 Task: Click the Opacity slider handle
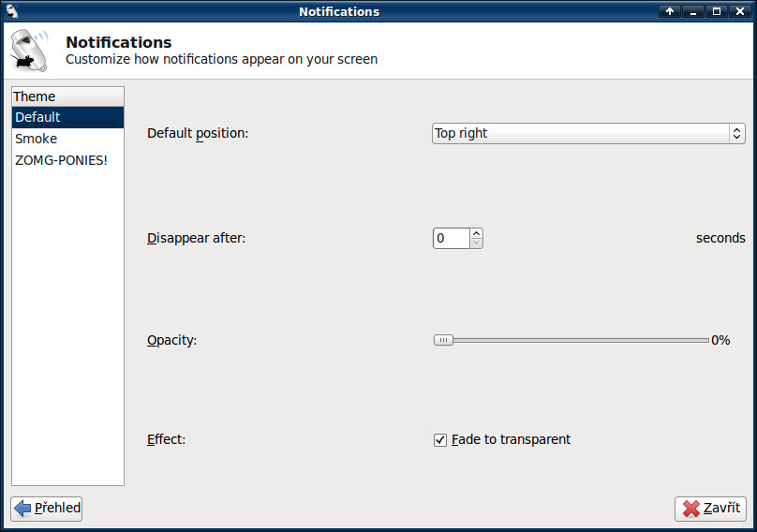pyautogui.click(x=443, y=340)
